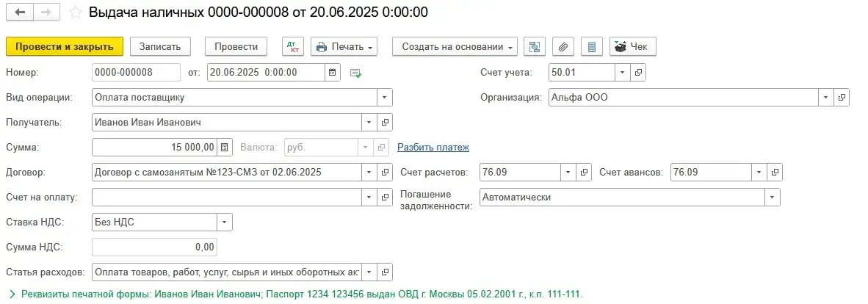This screenshot has width=868, height=304.
Task: Open the Создать на основании menu
Action: 455,47
